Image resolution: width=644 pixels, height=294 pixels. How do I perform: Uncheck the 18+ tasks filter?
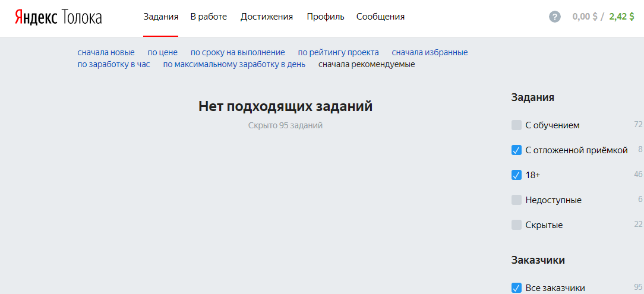tap(516, 175)
